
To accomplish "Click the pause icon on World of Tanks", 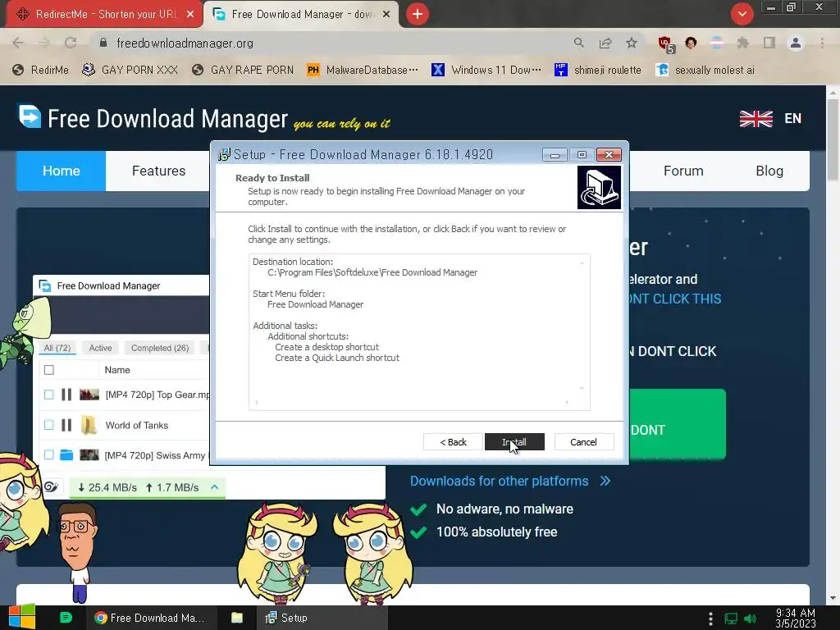I will point(66,426).
